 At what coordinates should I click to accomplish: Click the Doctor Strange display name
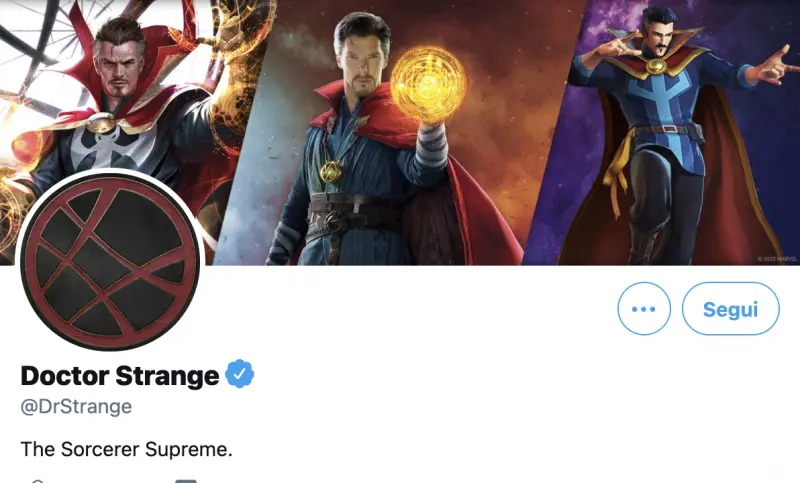point(120,376)
